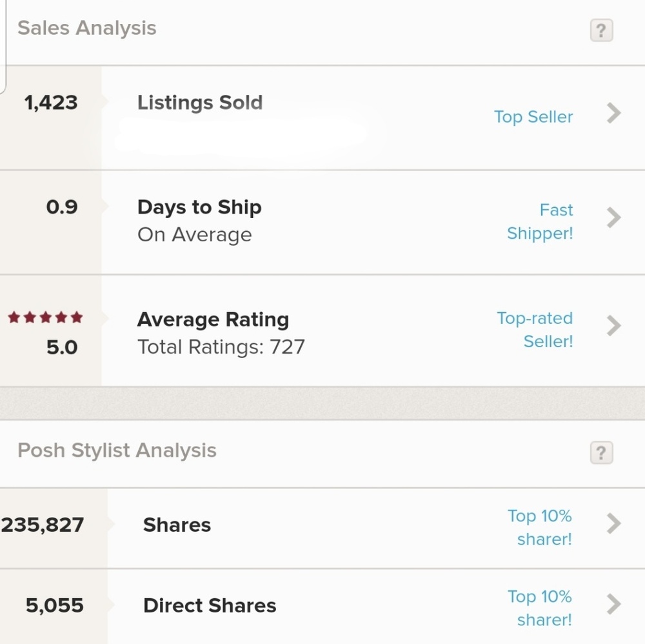
Task: Open Posh Stylist Analysis help icon
Action: pos(600,453)
